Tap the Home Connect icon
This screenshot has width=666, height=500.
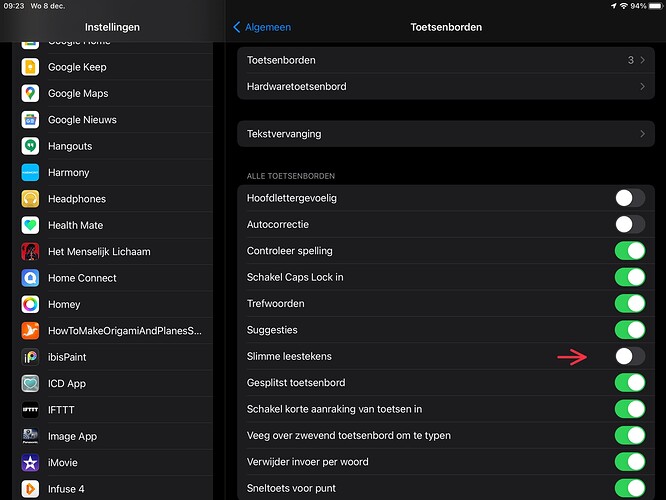click(x=30, y=278)
